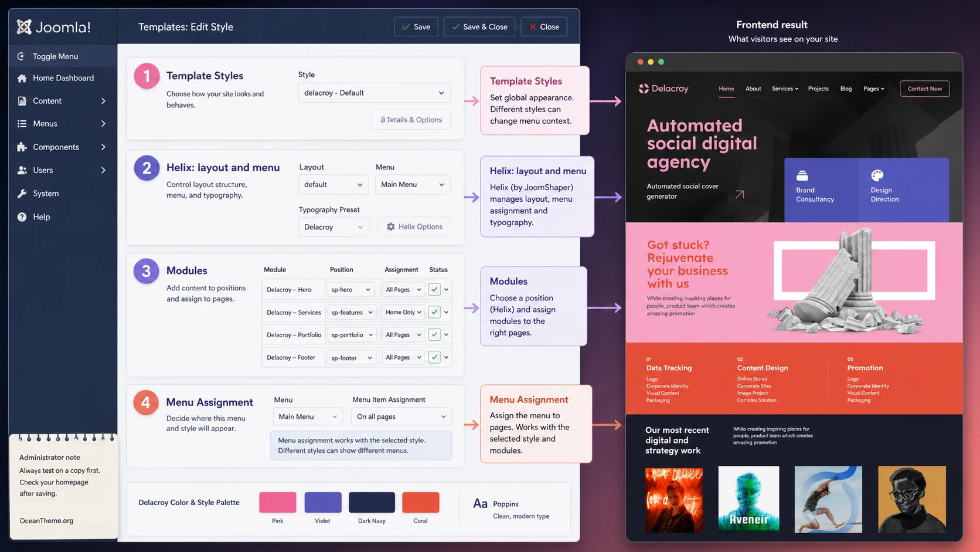
Task: Open the Layout dropdown set to default
Action: pyautogui.click(x=334, y=184)
